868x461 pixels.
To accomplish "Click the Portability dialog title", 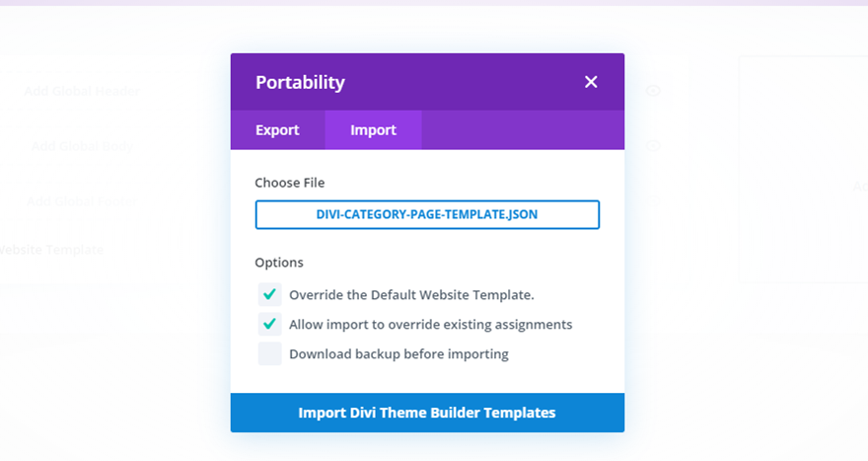I will pos(300,82).
